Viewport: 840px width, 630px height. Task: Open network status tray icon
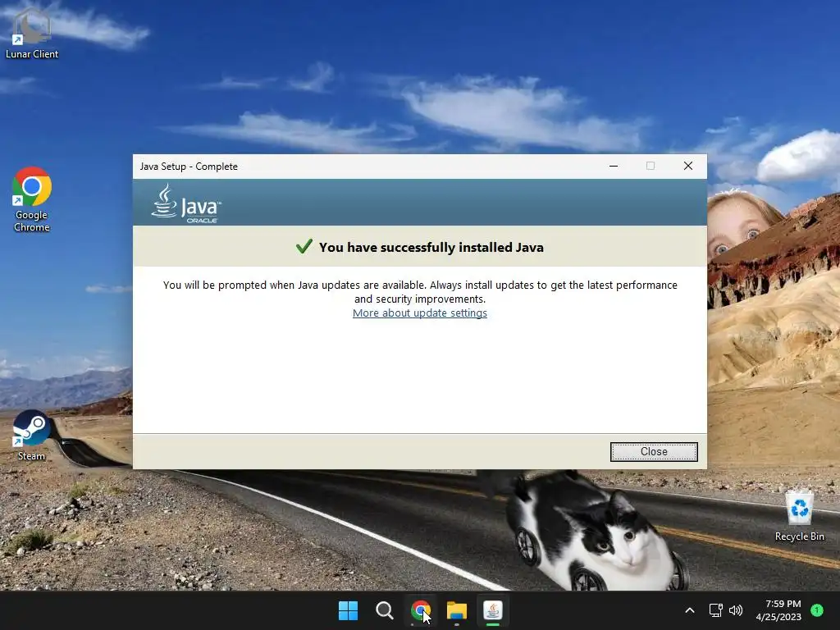click(x=715, y=610)
